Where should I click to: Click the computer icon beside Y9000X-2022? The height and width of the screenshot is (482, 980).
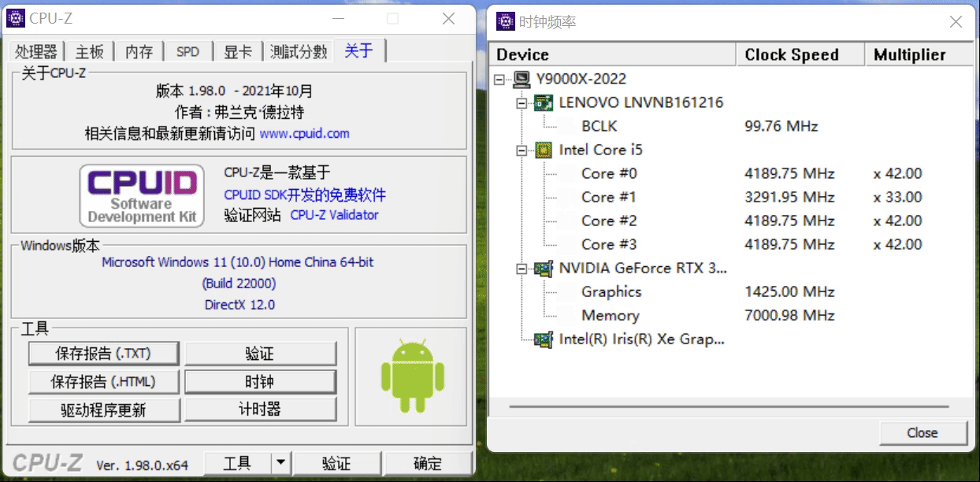click(x=521, y=79)
